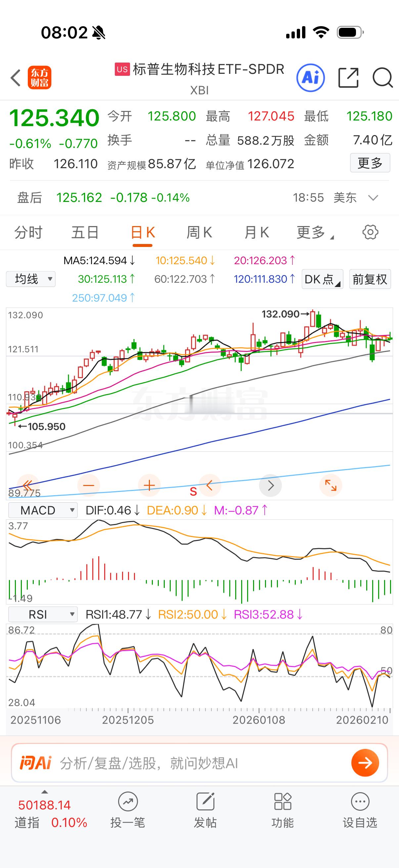The image size is (399, 868).
Task: Open the search magnifier icon
Action: 382,78
